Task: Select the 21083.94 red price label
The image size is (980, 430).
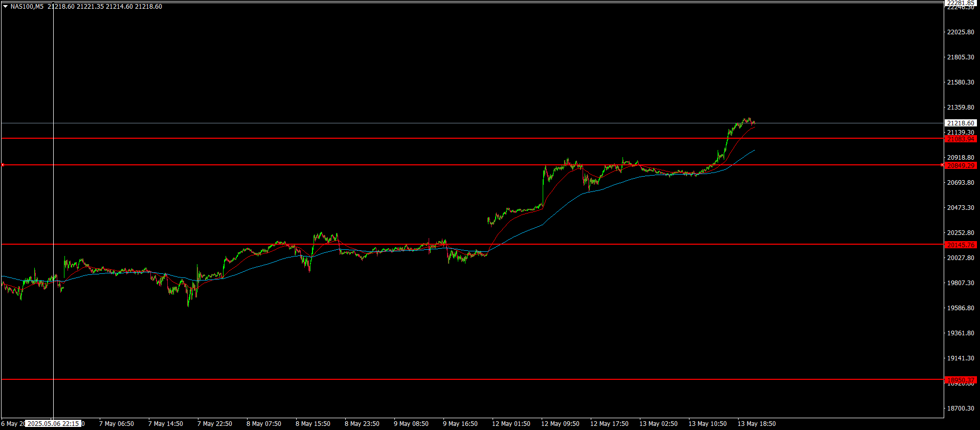Action: 961,139
